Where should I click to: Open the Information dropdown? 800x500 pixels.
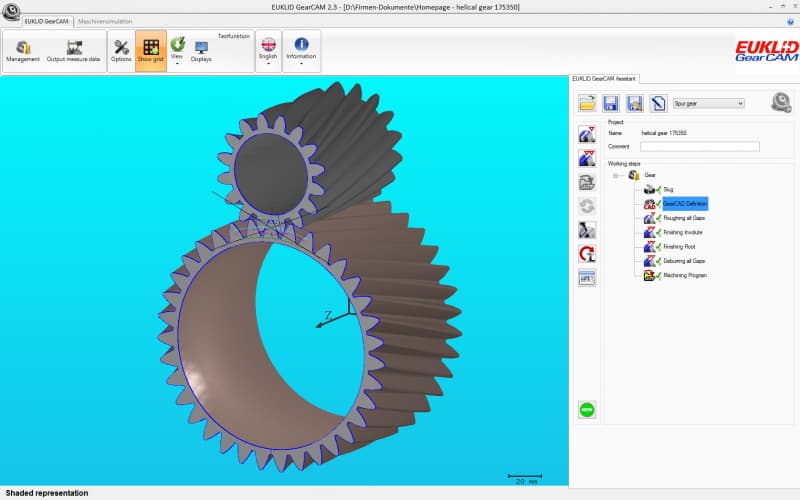(301, 51)
